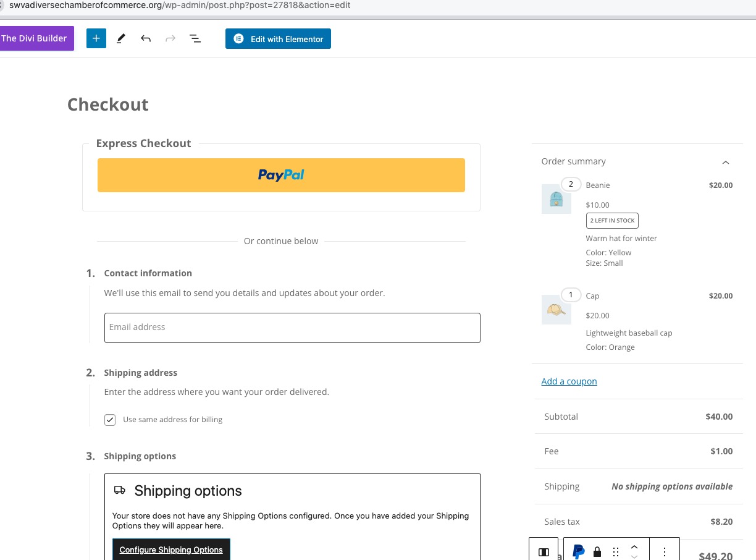Image resolution: width=756 pixels, height=560 pixels.
Task: Click 'Warm hat for winter' description
Action: coord(621,239)
